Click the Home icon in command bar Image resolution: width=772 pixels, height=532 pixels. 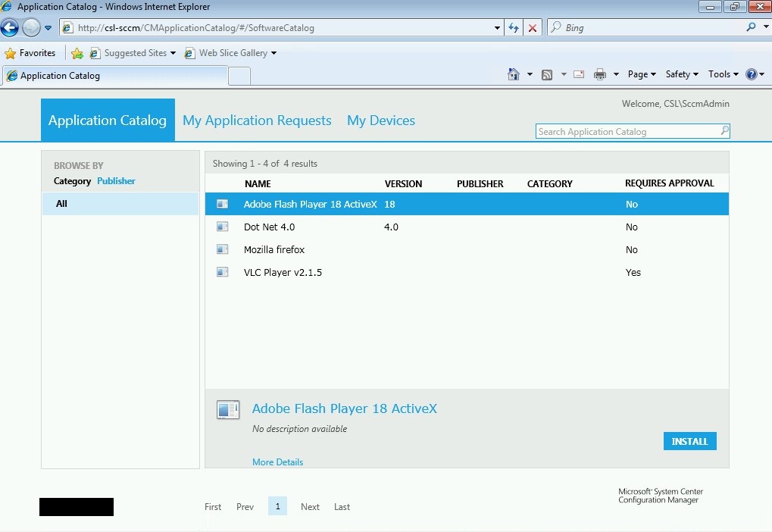(514, 74)
